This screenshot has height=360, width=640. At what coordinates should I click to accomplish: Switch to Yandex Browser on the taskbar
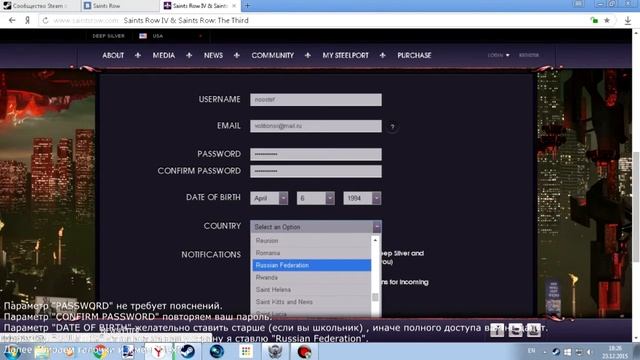click(x=158, y=351)
